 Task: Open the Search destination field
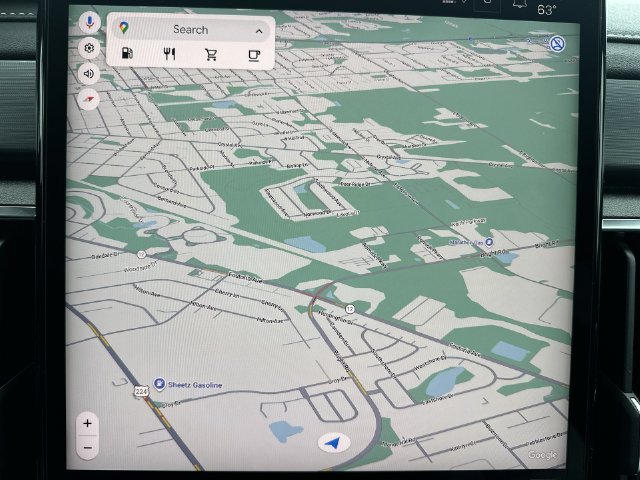tap(190, 30)
